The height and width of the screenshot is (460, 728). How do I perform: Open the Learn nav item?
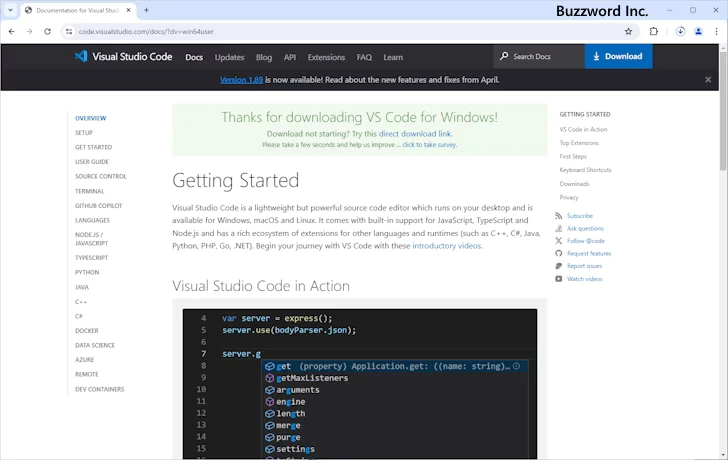tap(393, 57)
